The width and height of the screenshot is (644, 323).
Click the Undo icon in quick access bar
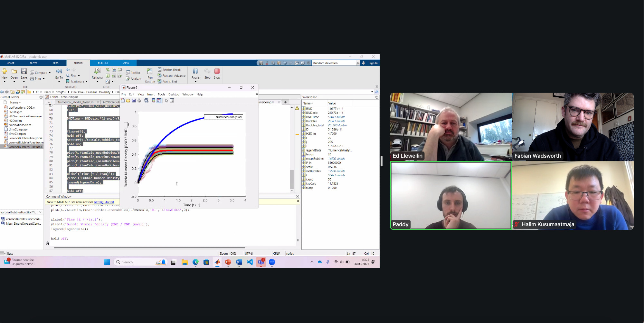285,63
